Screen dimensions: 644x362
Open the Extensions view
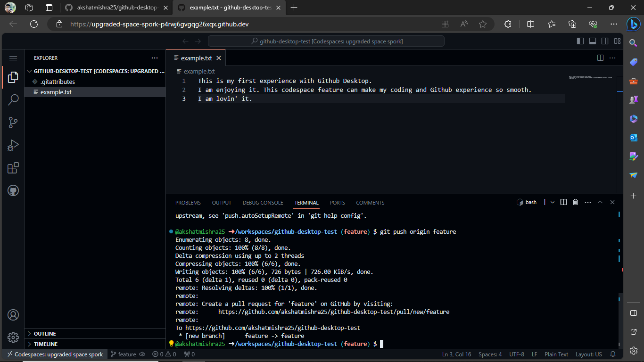pyautogui.click(x=13, y=167)
